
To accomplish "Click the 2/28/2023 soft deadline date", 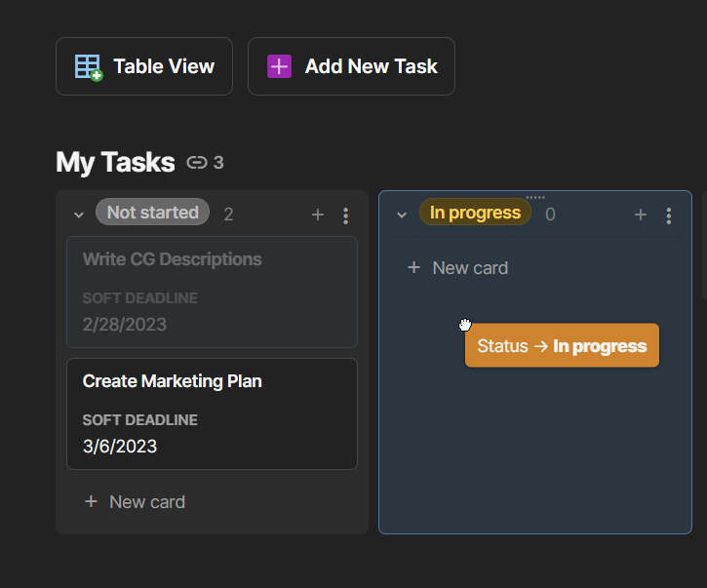I will [125, 325].
